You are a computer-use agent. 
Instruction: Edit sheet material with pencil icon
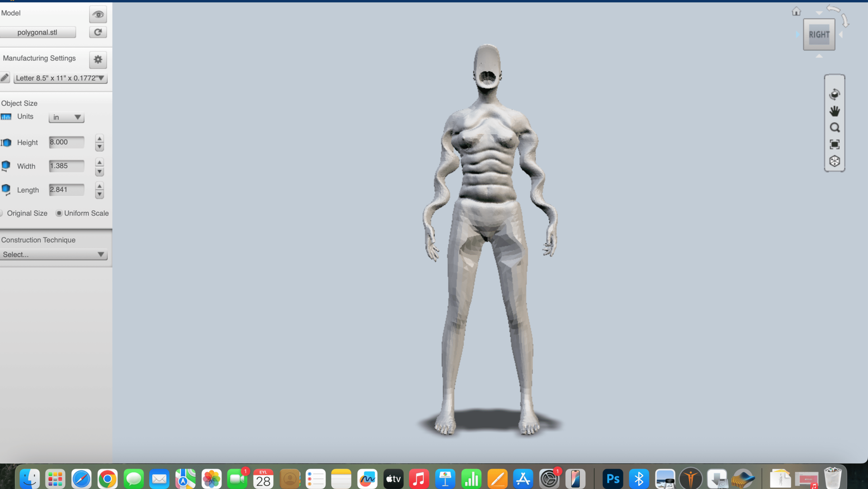(5, 78)
